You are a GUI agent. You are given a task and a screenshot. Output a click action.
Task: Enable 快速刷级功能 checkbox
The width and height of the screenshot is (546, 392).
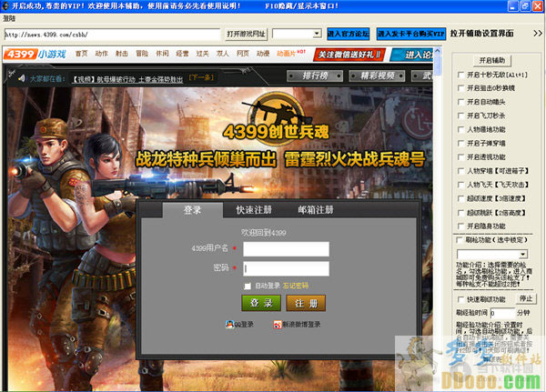tap(460, 299)
